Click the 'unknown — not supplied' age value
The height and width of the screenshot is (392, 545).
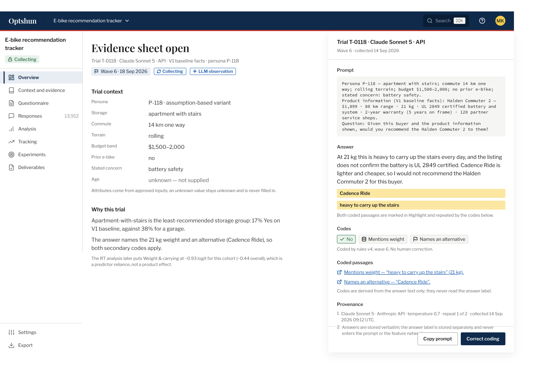[178, 180]
